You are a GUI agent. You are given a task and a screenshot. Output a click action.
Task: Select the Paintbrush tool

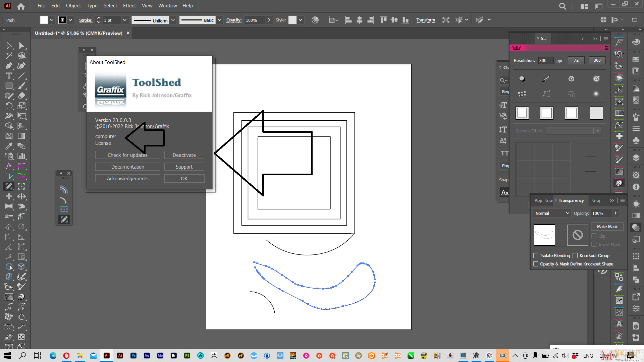[x=21, y=86]
